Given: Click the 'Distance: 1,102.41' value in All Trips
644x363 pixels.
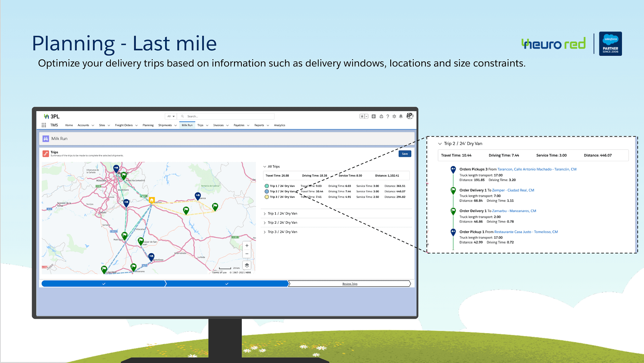Looking at the screenshot, I should tap(387, 176).
